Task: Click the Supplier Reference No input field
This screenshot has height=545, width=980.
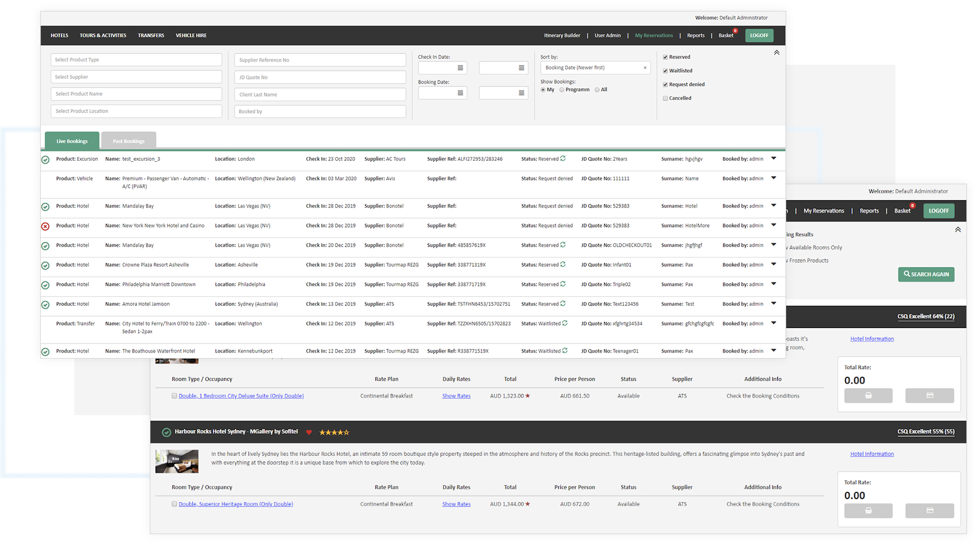Action: 320,60
